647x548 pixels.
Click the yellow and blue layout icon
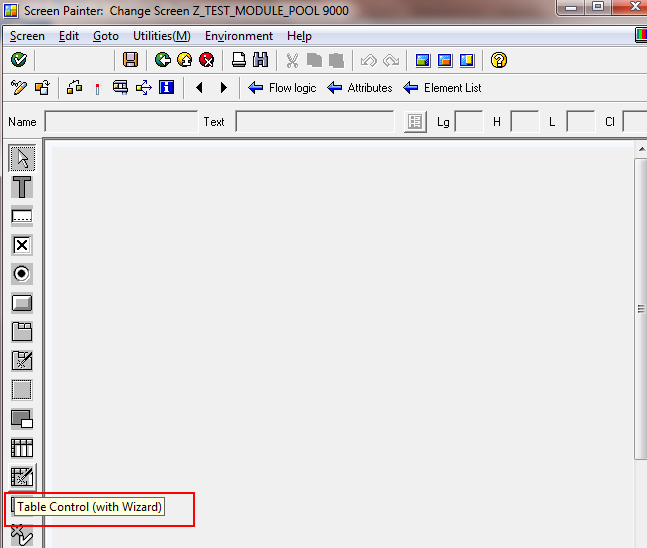(467, 60)
